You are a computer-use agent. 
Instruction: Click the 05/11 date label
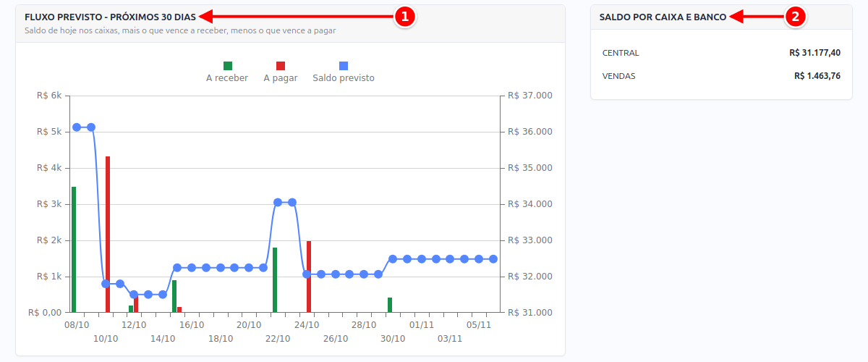point(479,326)
